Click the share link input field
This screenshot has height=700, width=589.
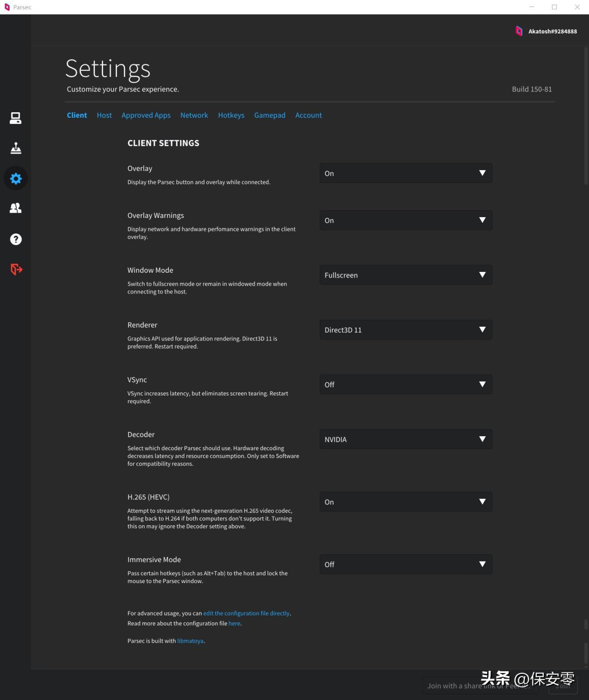tap(480, 686)
